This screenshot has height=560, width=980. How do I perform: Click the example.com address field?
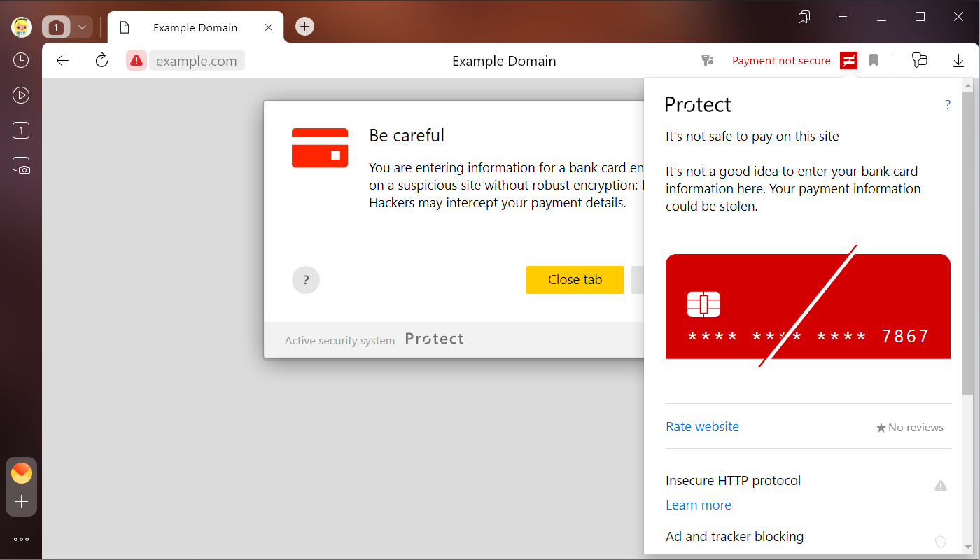[x=197, y=61]
